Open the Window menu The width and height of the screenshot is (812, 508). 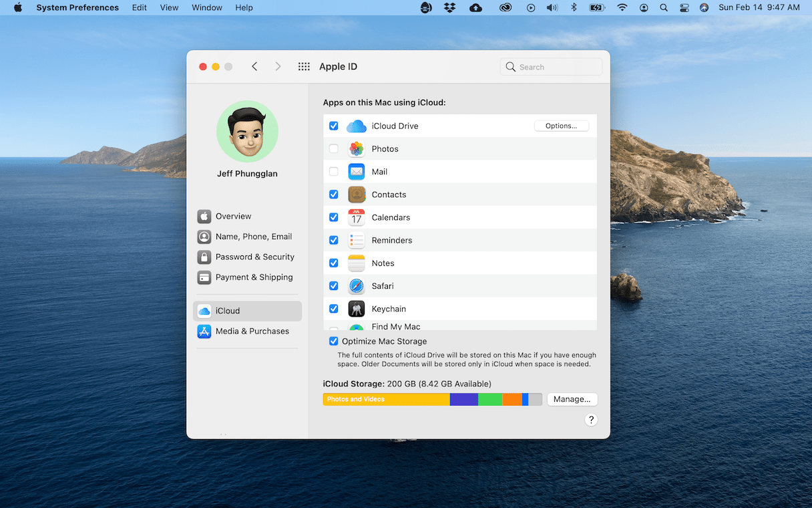[207, 8]
